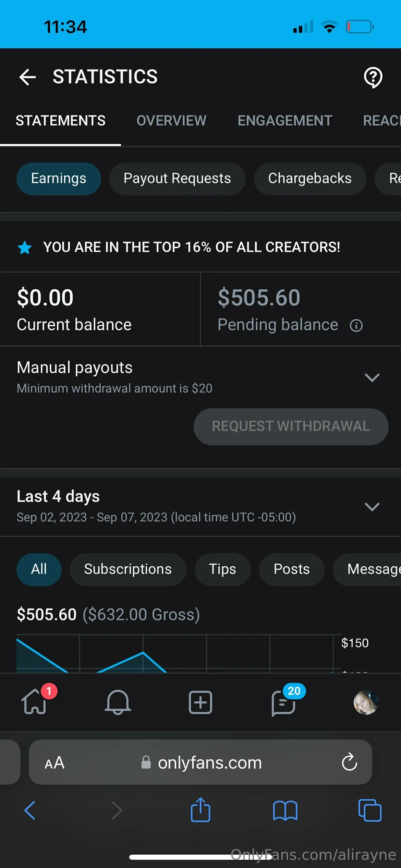Tap the back arrow beside Statistics

[x=28, y=77]
